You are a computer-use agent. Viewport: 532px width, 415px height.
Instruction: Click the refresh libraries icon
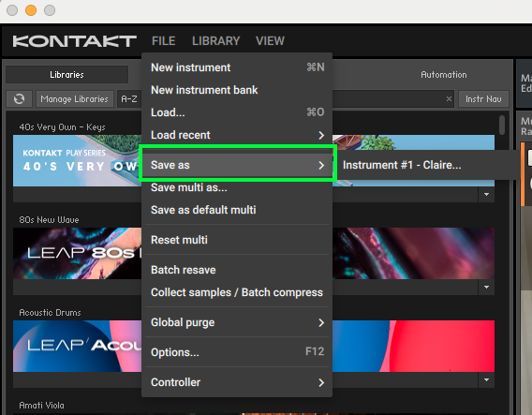[19, 98]
